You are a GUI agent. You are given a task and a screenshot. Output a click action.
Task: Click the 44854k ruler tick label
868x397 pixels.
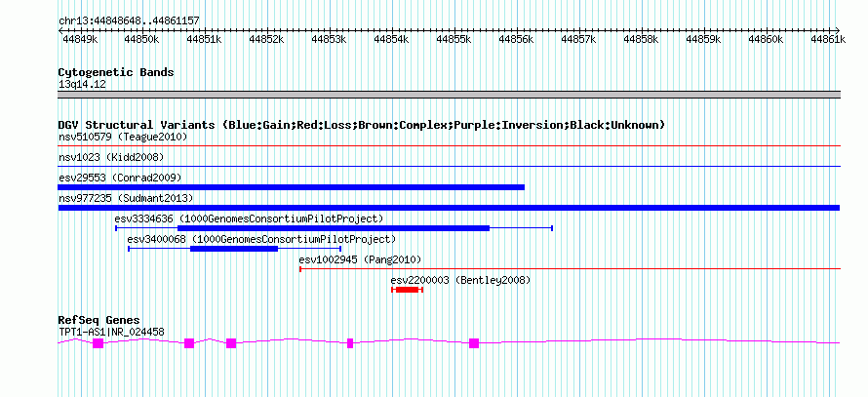pyautogui.click(x=392, y=39)
